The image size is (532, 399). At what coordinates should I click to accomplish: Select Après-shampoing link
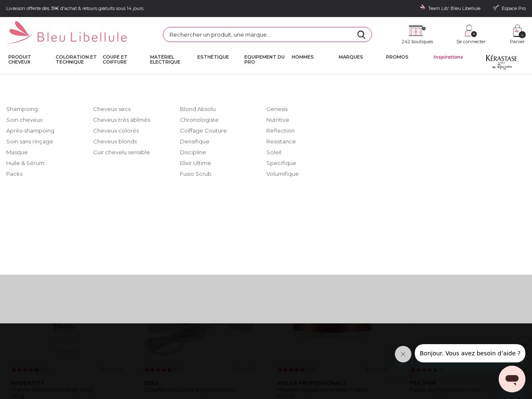click(x=30, y=131)
